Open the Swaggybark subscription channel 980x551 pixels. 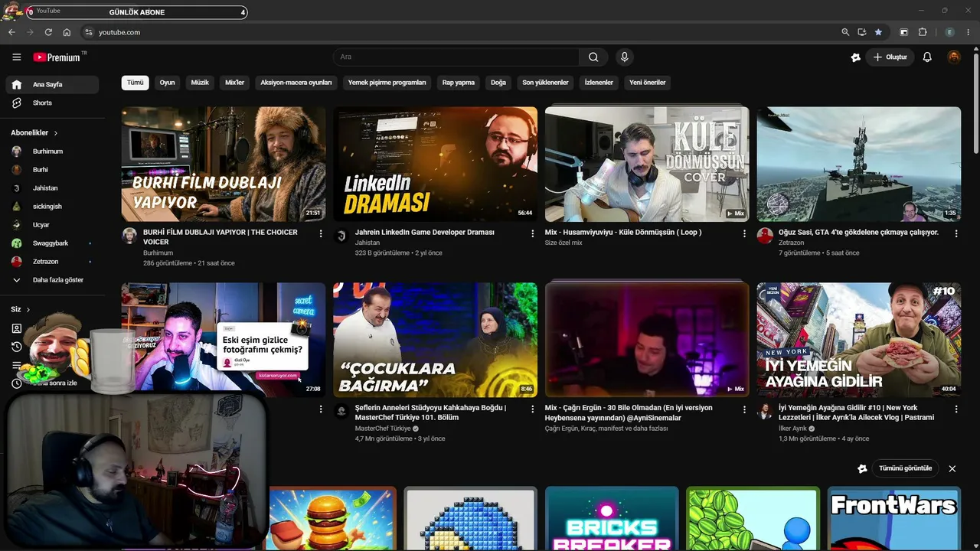[52, 243]
